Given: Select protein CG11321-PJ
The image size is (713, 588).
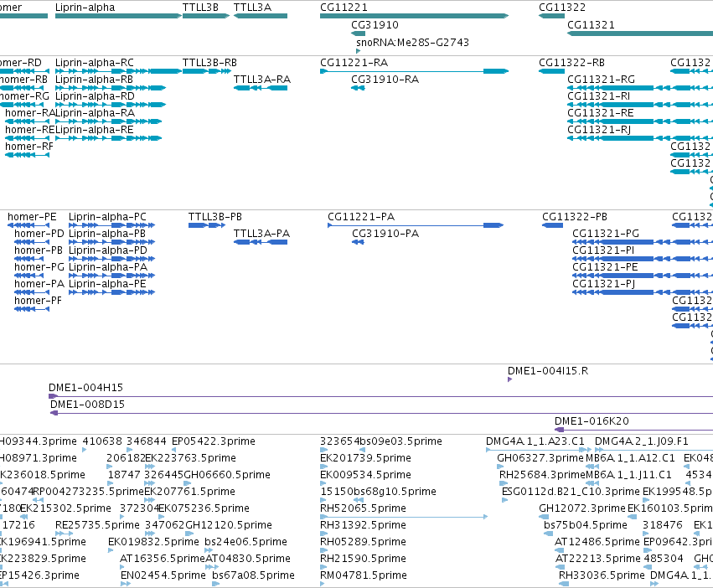Looking at the screenshot, I should point(643,292).
